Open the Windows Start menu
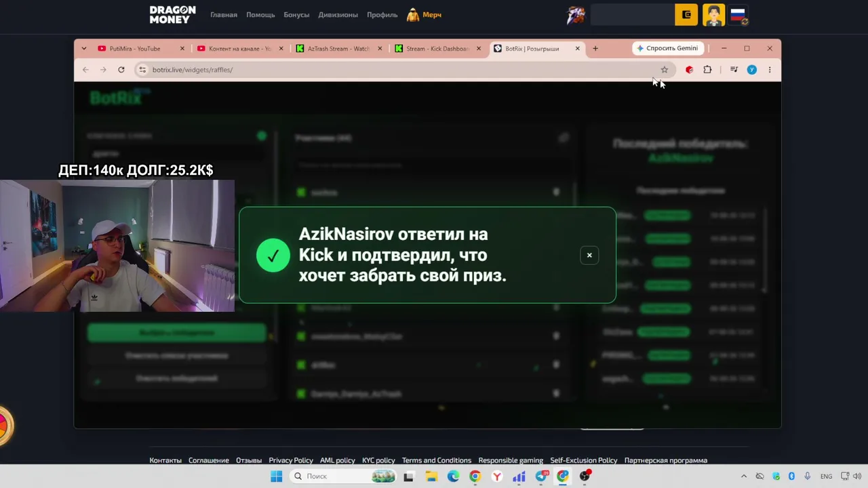Screen dimensions: 868x488 [277, 476]
